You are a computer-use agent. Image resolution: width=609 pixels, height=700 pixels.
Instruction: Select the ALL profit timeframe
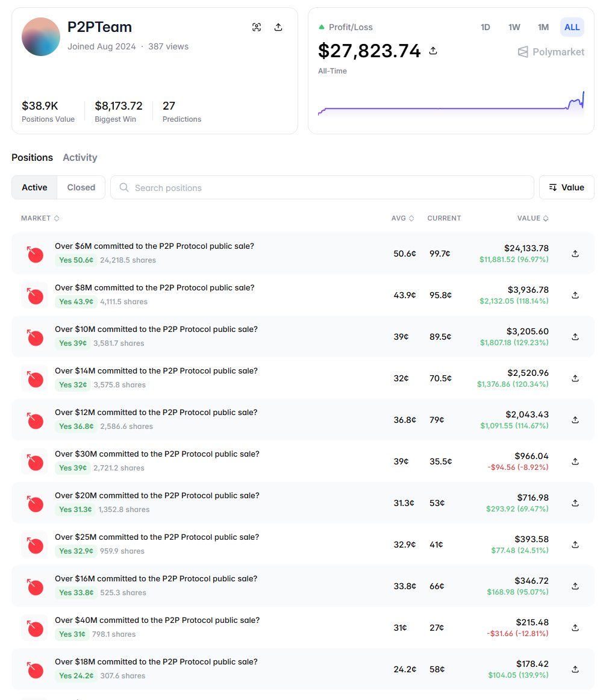click(572, 27)
